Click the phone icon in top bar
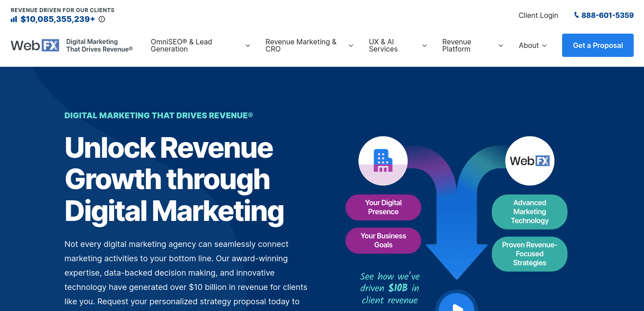Screen dimensions: 644x311 (576, 15)
